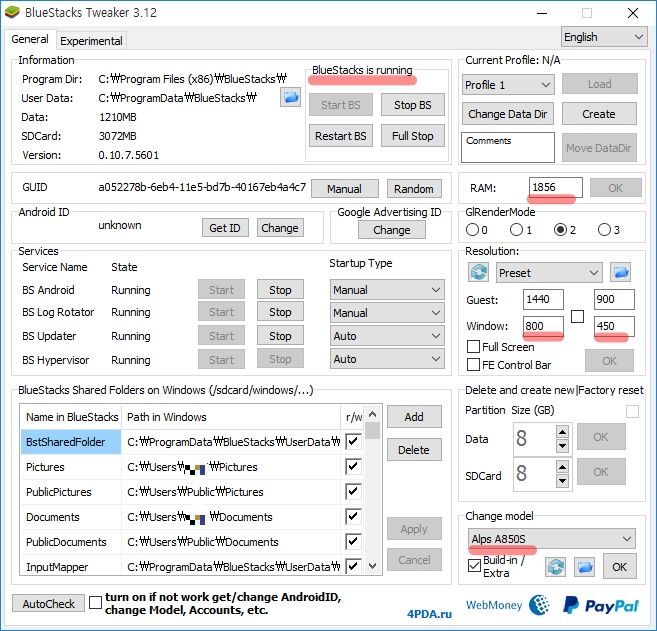Image resolution: width=657 pixels, height=631 pixels.
Task: Stop the BS Android service
Action: click(280, 290)
